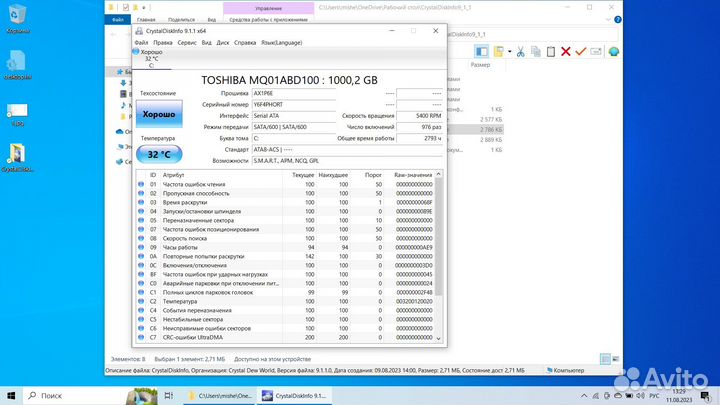
Task: Click the SMART list scroll down arrow
Action: 439,338
